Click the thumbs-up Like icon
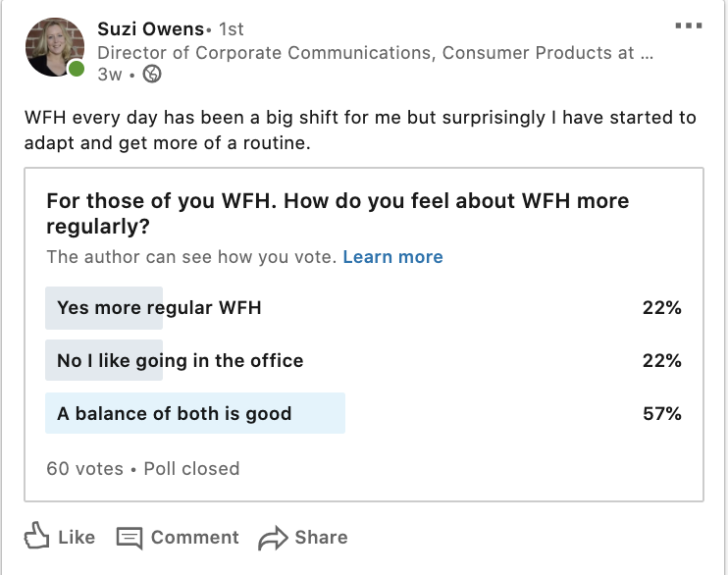The height and width of the screenshot is (575, 728). (36, 536)
